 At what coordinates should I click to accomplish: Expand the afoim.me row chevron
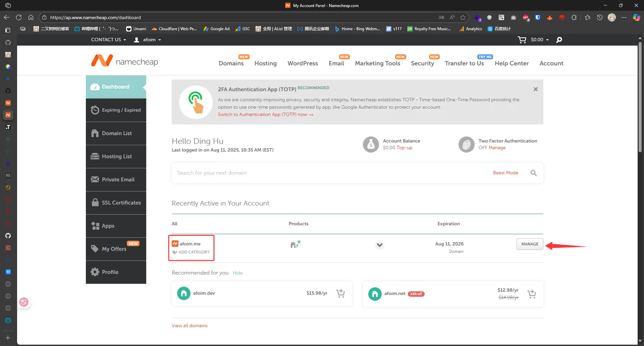379,245
